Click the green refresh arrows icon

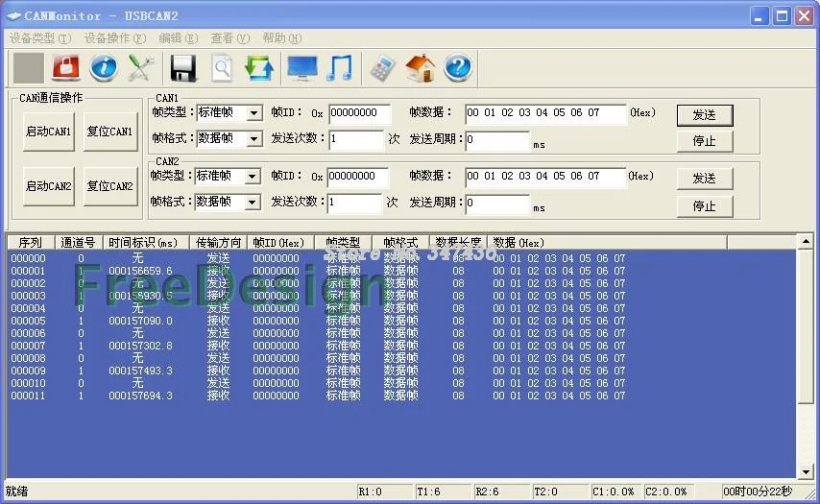click(259, 68)
